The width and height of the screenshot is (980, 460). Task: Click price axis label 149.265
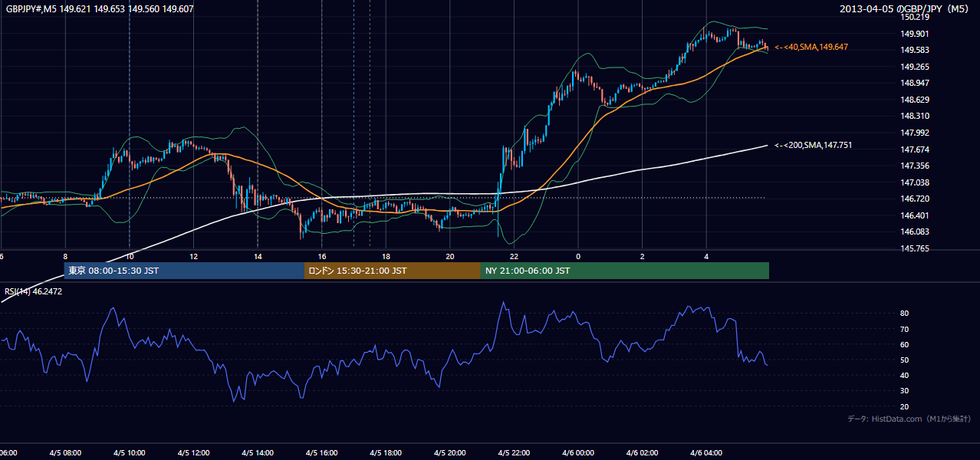(916, 67)
